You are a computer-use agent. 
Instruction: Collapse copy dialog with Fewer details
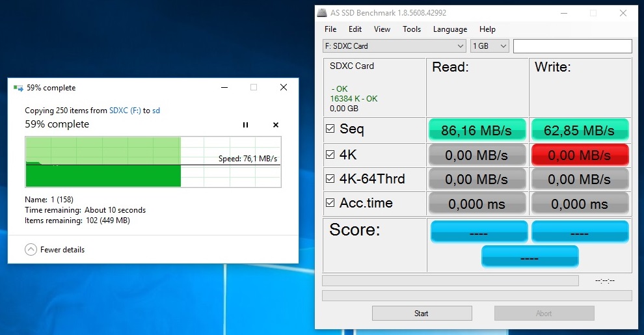coord(55,250)
